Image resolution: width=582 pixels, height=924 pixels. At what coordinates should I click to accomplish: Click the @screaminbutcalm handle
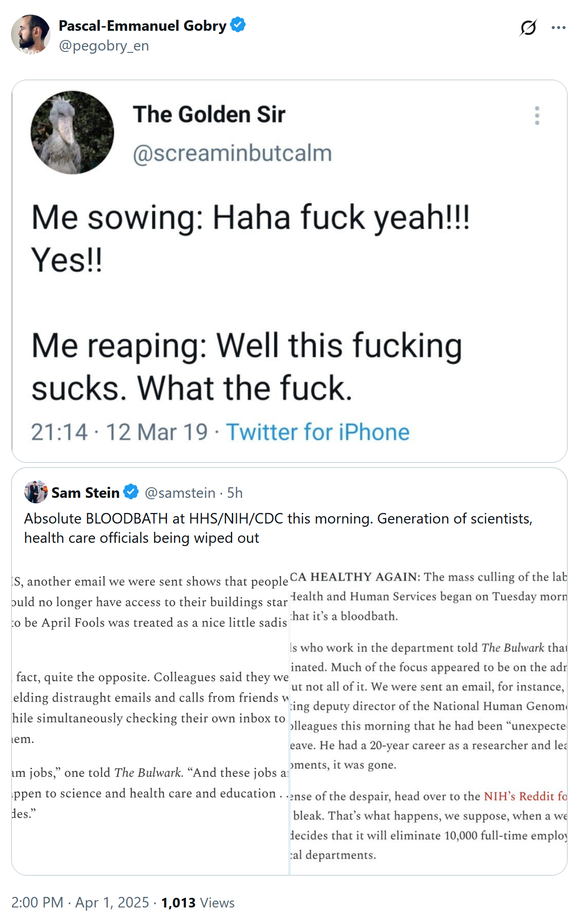pos(232,153)
